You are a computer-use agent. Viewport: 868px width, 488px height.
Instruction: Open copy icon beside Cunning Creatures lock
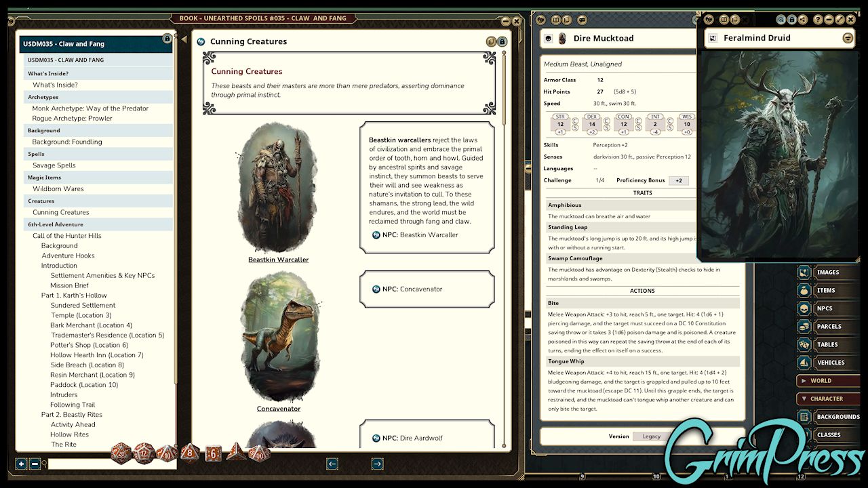tap(491, 41)
